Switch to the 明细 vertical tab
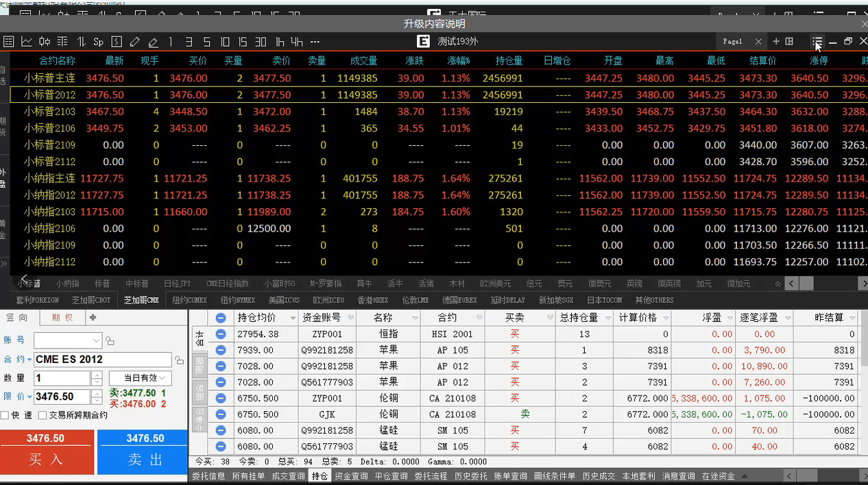Viewport: 868px width, 485px height. [200, 366]
